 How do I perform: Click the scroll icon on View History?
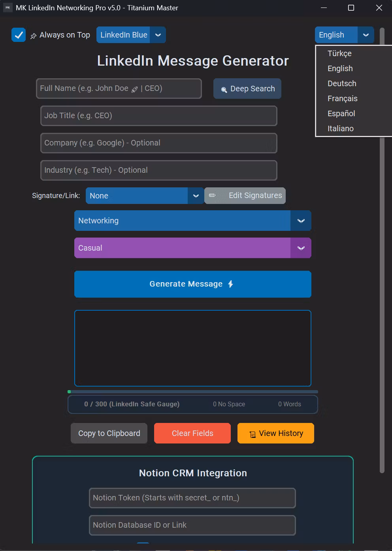(x=253, y=434)
